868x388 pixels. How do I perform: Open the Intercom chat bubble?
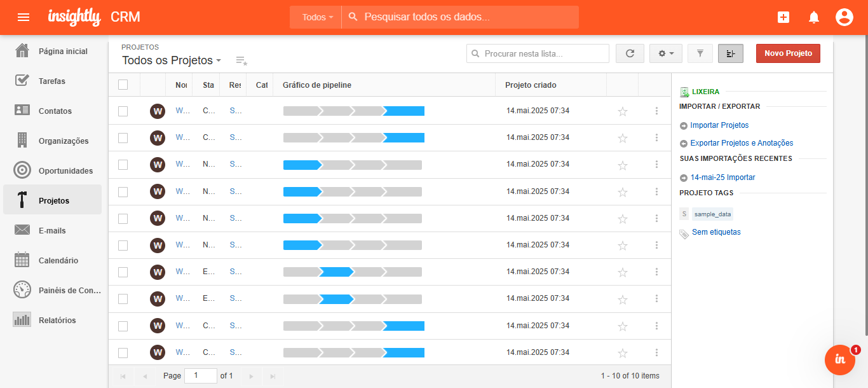839,360
